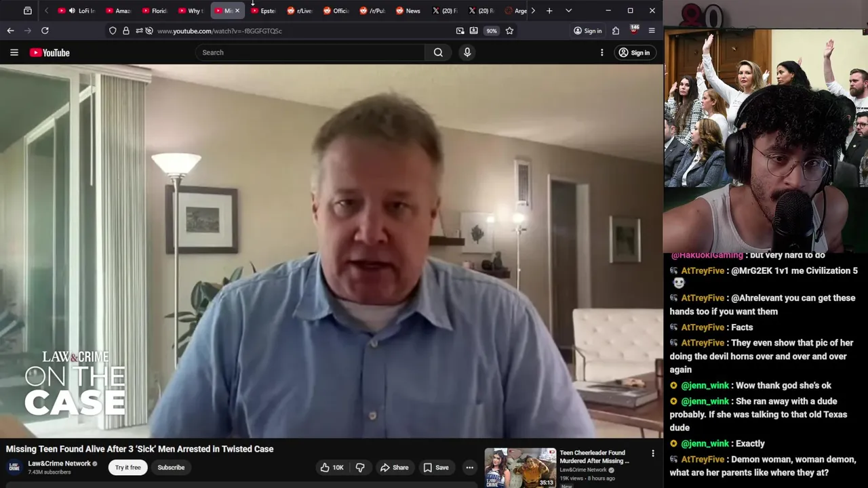The height and width of the screenshot is (488, 868).
Task: Go back with the browser back arrow
Action: [10, 30]
